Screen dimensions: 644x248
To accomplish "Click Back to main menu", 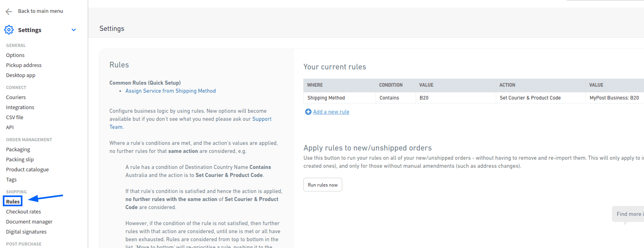I will point(40,11).
